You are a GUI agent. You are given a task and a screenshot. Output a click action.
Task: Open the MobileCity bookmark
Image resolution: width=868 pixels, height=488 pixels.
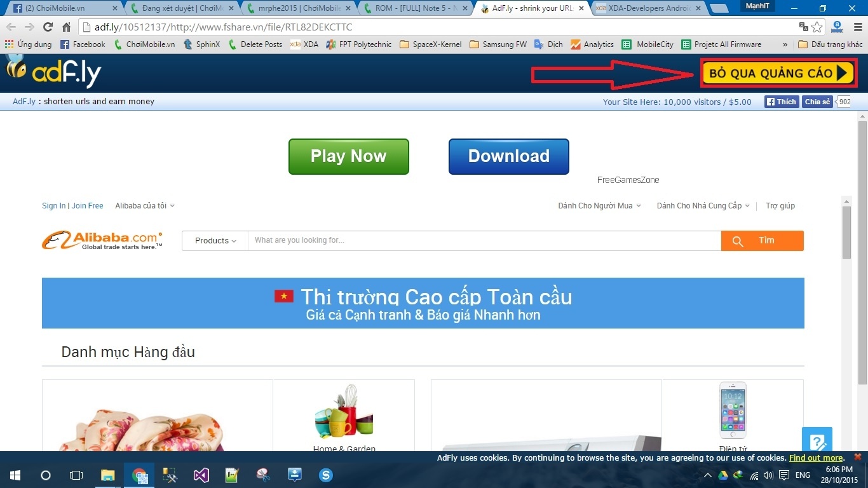tap(648, 44)
